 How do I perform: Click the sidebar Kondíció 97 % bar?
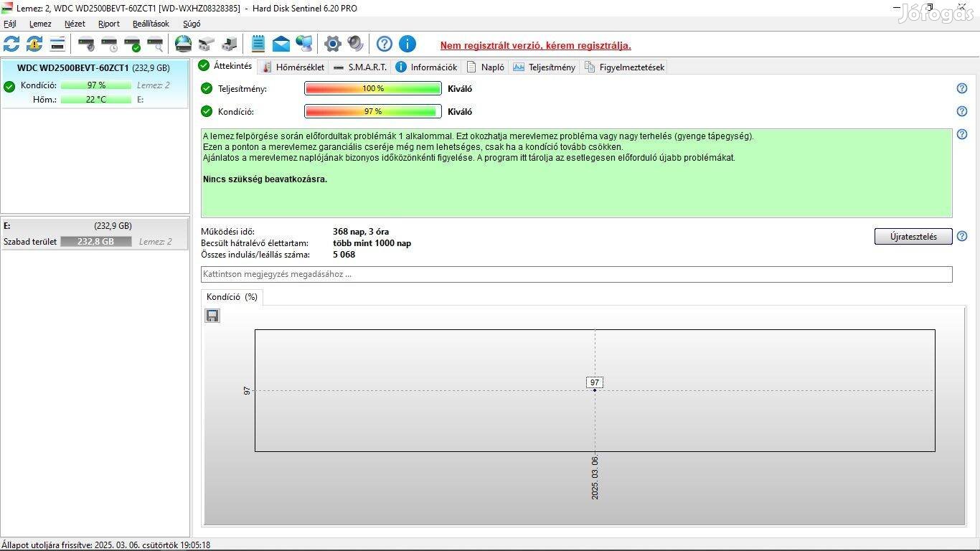point(96,85)
